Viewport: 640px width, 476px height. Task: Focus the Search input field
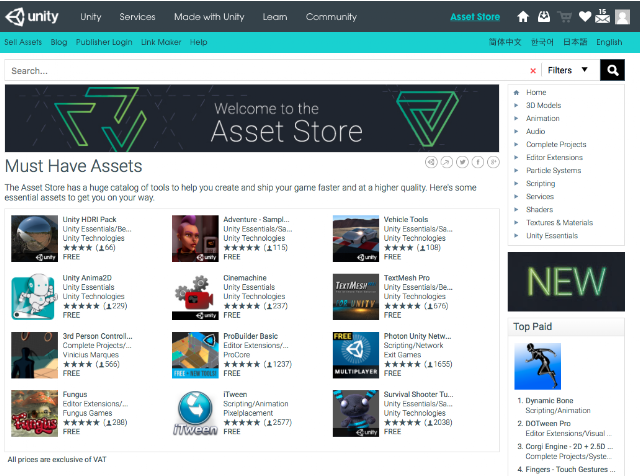[x=267, y=71]
